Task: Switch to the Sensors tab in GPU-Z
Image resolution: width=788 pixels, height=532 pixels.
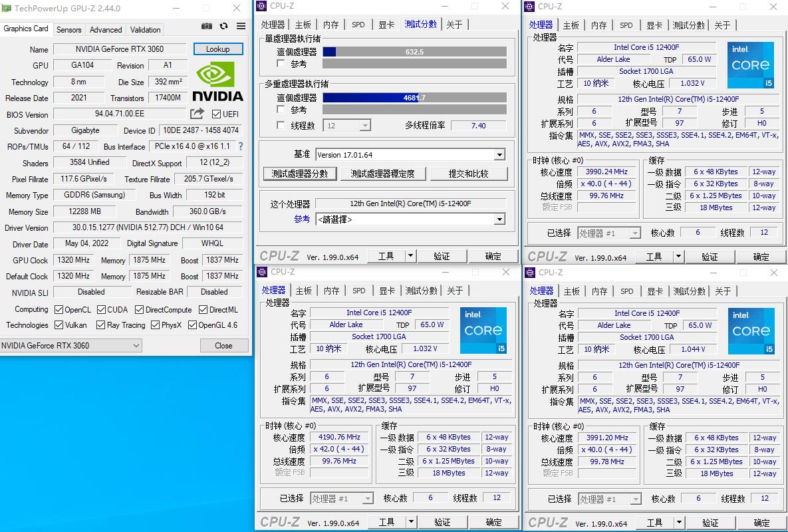Action: (68, 29)
